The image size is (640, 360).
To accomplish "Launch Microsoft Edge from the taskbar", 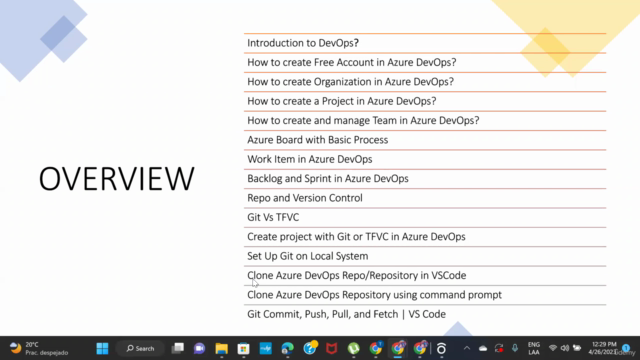I will (288, 348).
